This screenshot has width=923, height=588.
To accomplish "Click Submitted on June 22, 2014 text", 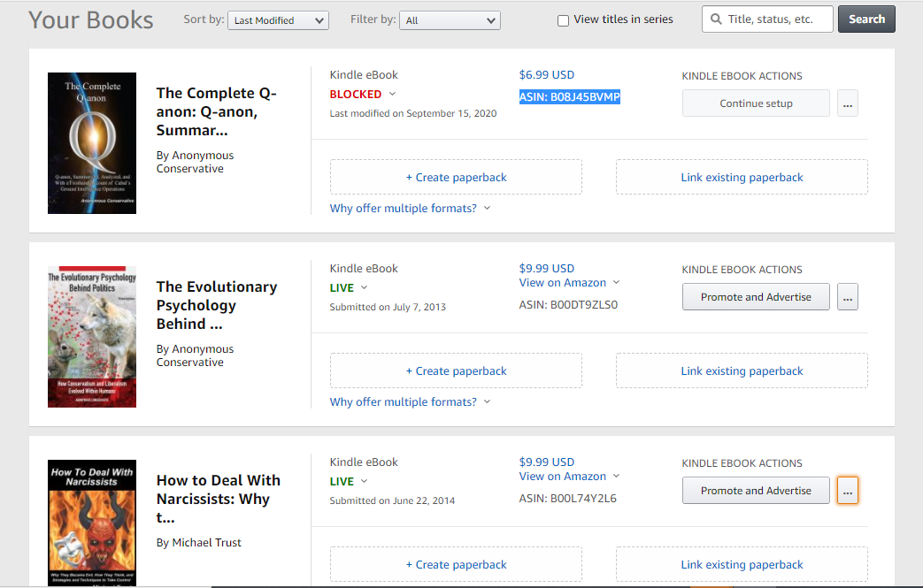I will [392, 500].
